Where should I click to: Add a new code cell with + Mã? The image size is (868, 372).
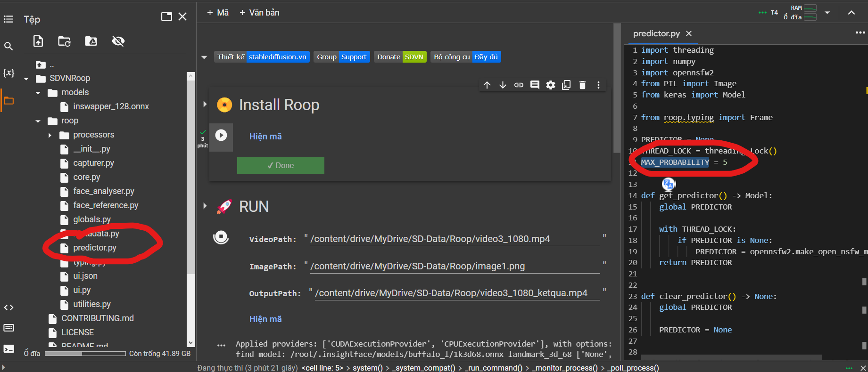[x=218, y=13]
